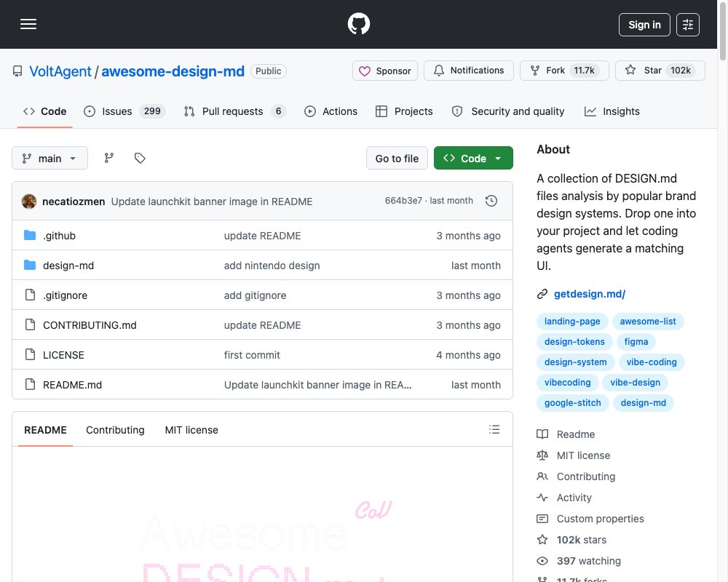Click the design-tokens topic tag
Viewport: 728px width, 582px height.
574,342
